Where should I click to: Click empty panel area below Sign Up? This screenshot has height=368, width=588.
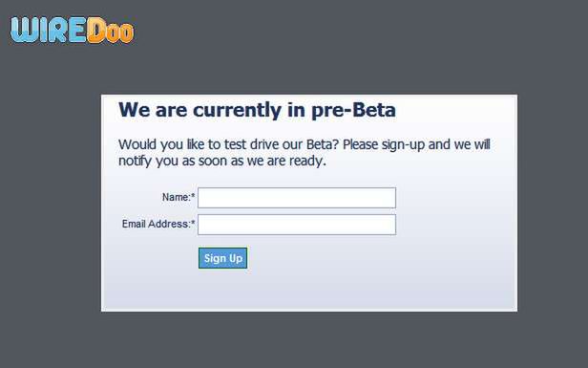click(x=222, y=289)
